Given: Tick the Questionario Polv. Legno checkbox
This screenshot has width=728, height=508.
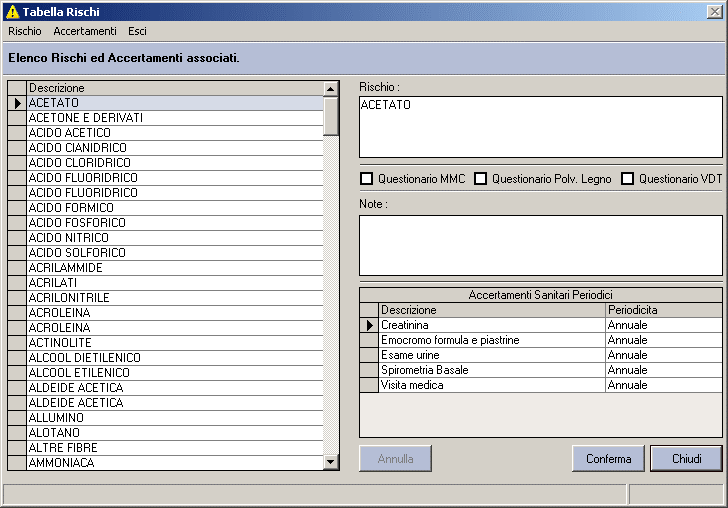Looking at the screenshot, I should (481, 179).
